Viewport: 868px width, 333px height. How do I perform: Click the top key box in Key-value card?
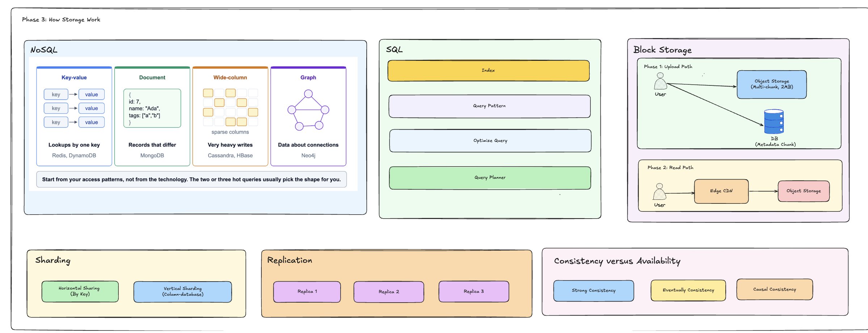pyautogui.click(x=56, y=94)
